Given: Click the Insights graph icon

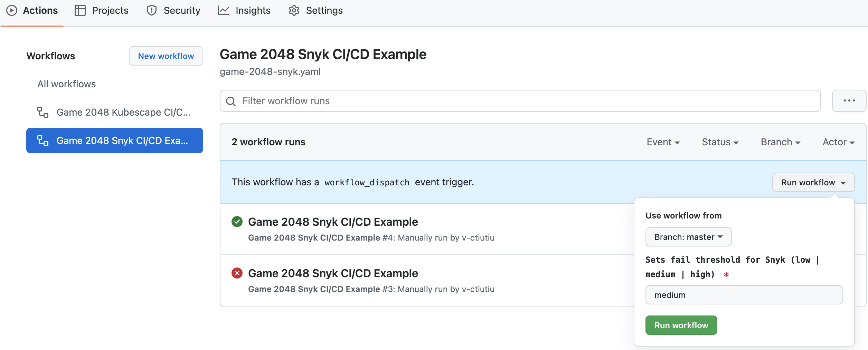Looking at the screenshot, I should (x=224, y=10).
